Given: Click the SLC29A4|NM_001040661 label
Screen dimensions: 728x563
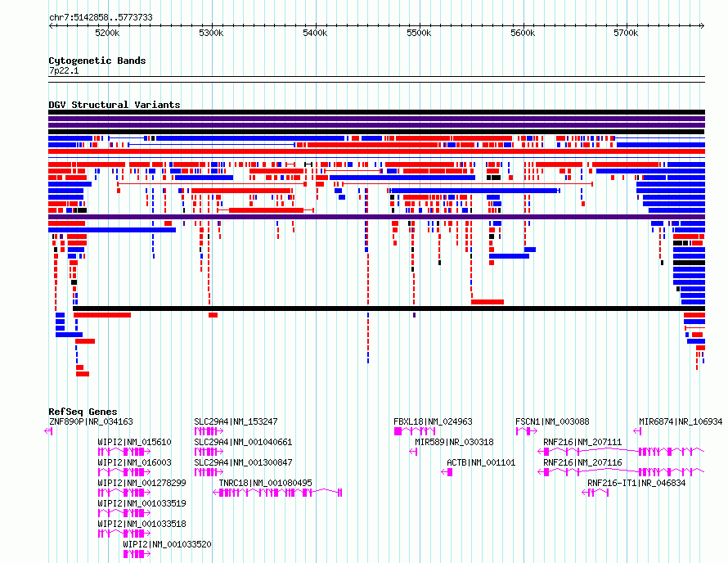Looking at the screenshot, I should (x=243, y=442).
